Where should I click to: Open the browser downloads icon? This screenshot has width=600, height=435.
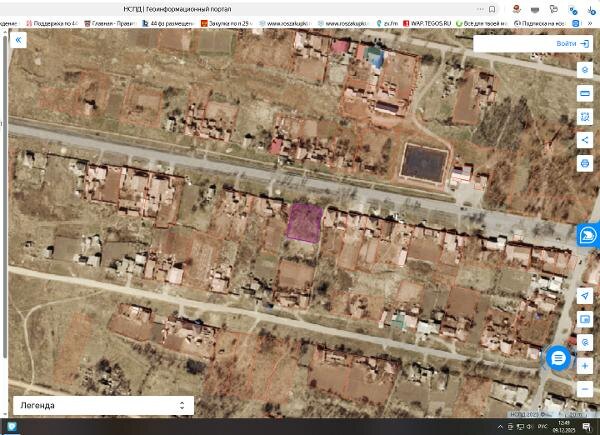[592, 10]
